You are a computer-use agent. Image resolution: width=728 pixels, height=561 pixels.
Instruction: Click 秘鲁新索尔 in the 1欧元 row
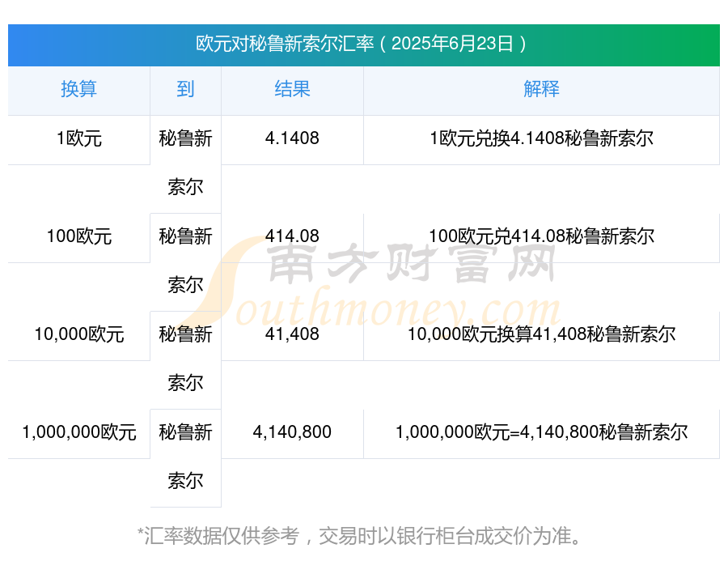pyautogui.click(x=185, y=163)
